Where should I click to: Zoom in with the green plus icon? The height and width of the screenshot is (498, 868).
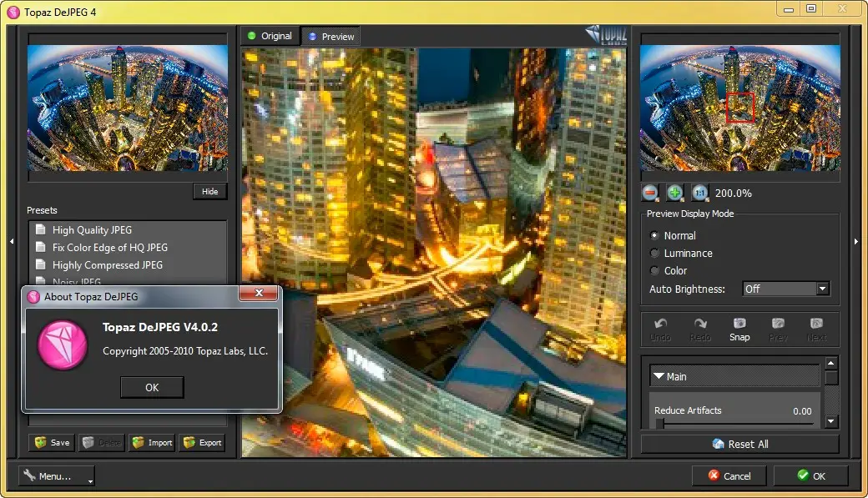click(x=674, y=193)
